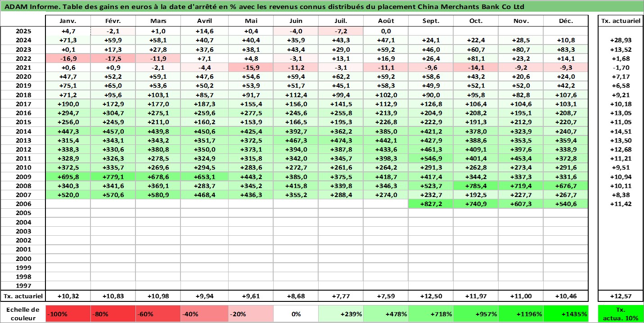Select cell +785,4 in 2008 Oct.
The height and width of the screenshot is (323, 644).
(x=476, y=185)
